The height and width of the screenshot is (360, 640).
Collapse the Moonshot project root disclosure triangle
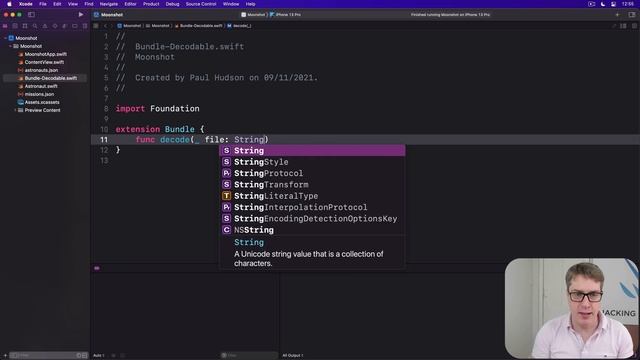coord(5,38)
